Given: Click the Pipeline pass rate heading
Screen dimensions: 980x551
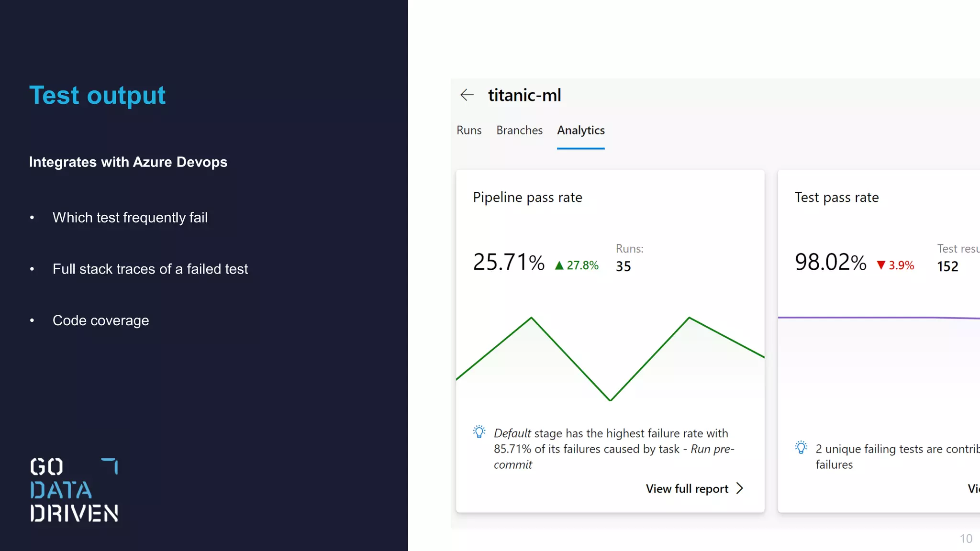Looking at the screenshot, I should [527, 198].
